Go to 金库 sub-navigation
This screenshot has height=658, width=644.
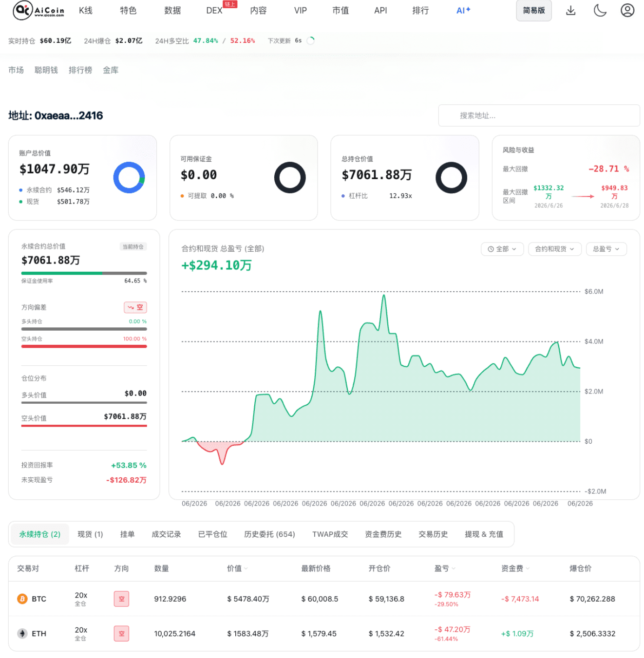click(111, 70)
